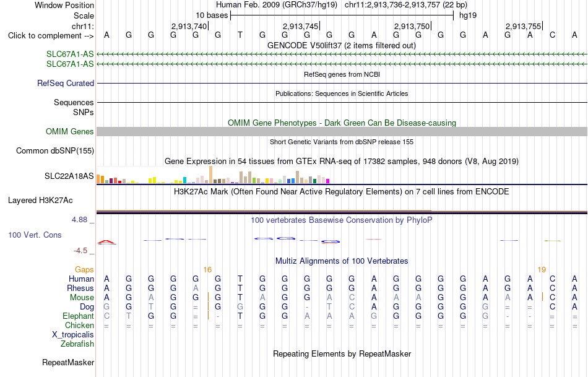The width and height of the screenshot is (588, 377).
Task: Click the SLC22A18AS GTEx label
Action: (69, 176)
